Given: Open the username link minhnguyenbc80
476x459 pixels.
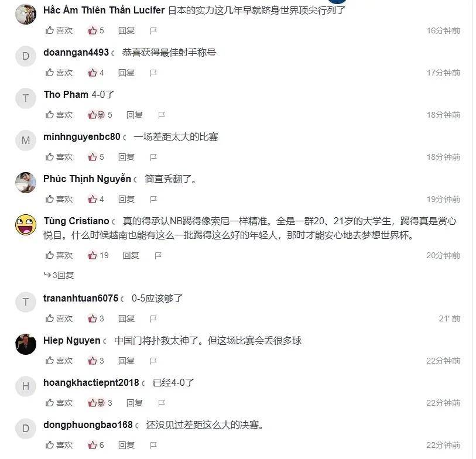Looking at the screenshot, I should tap(81, 137).
